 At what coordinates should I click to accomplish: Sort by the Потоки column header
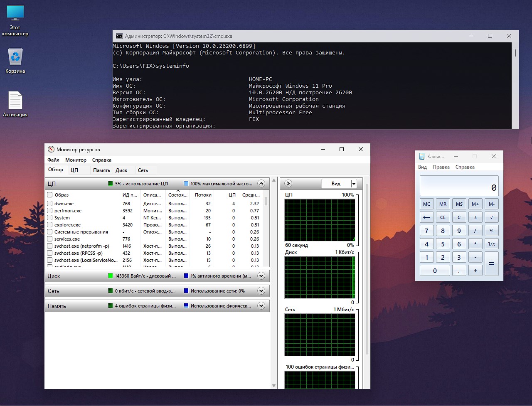point(203,195)
